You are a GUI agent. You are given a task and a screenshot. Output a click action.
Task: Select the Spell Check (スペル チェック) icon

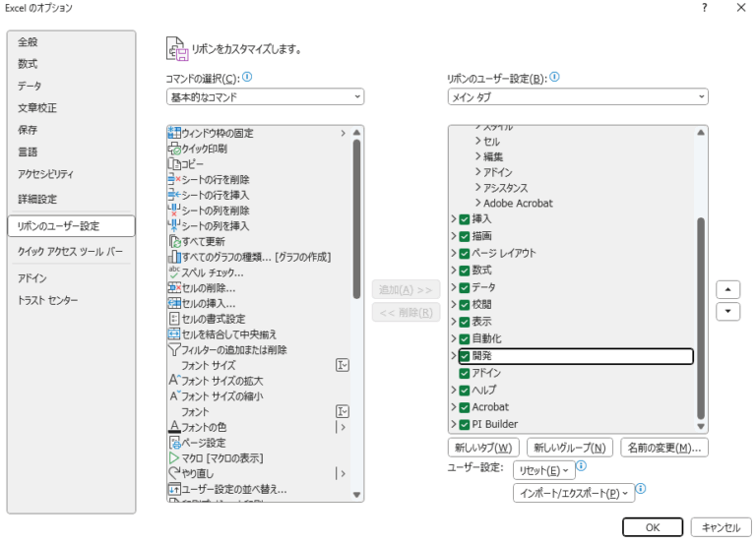pos(174,272)
